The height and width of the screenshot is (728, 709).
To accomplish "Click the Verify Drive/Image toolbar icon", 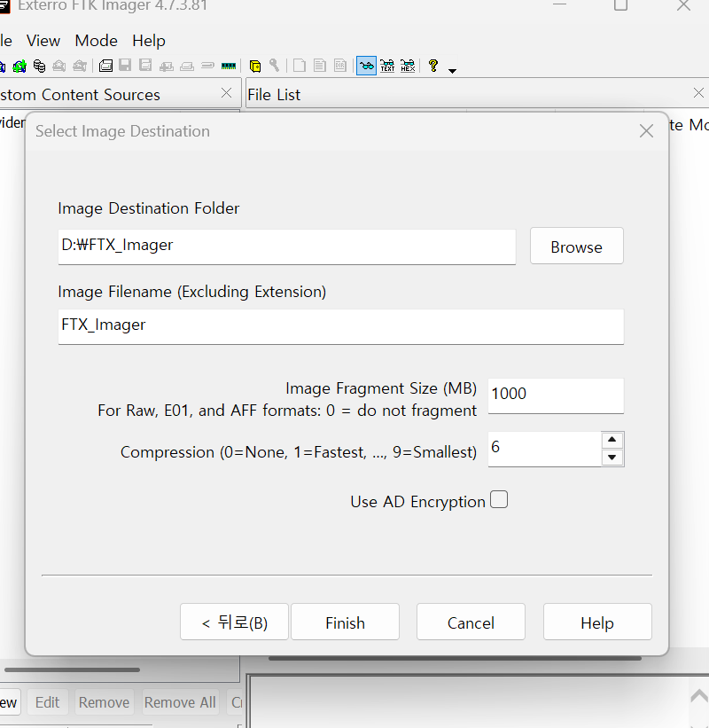I will tap(207, 66).
